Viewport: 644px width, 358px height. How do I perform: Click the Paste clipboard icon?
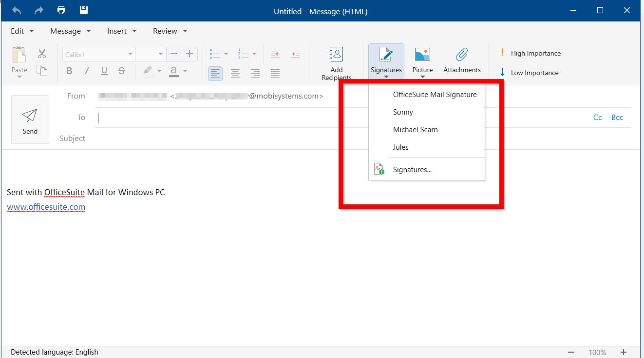[19, 55]
